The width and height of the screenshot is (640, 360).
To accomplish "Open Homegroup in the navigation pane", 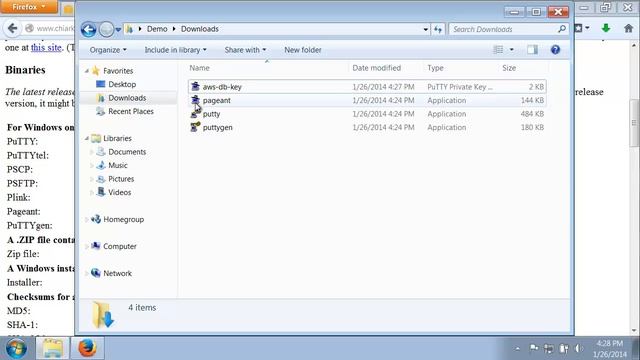I will pos(123,219).
